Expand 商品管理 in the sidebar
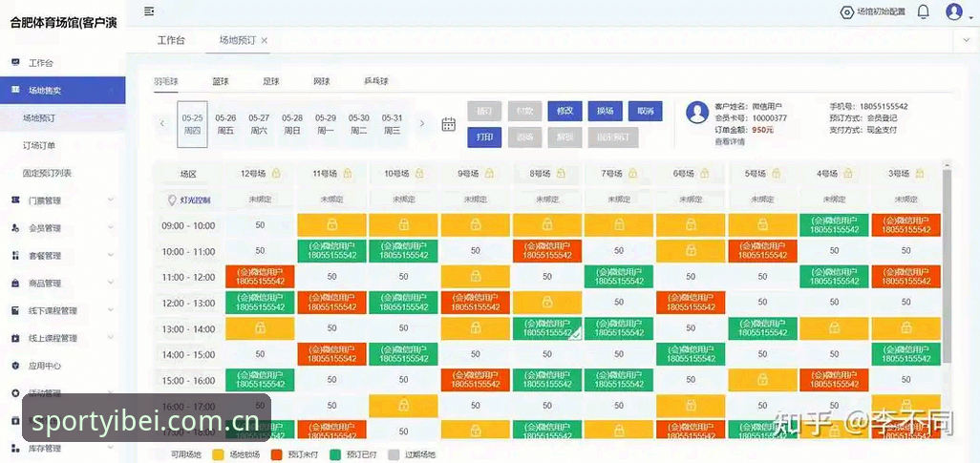980x463 pixels. coord(62,283)
